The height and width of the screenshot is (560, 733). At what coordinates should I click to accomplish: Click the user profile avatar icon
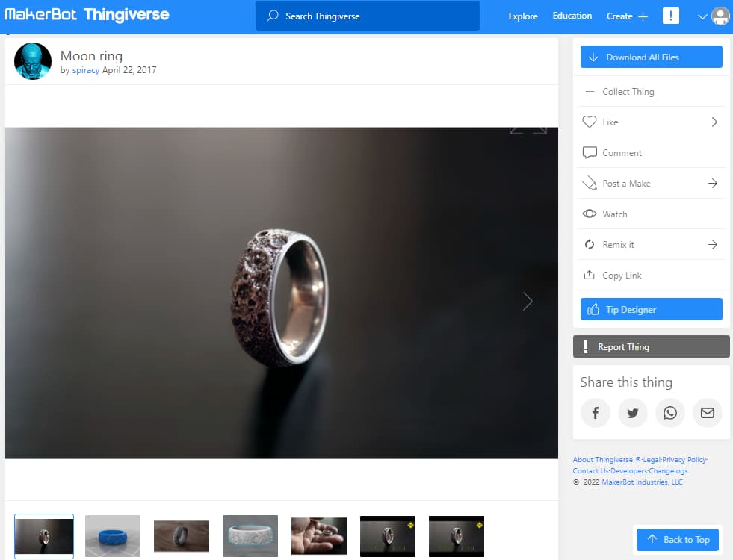720,16
